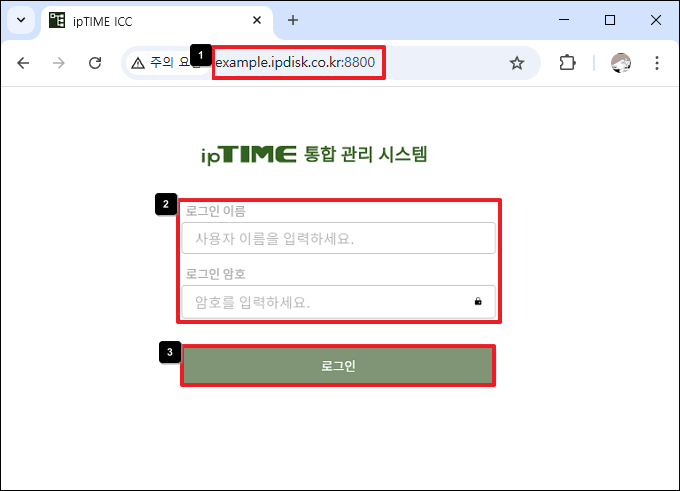Open the tab search chevron dropdown

[x=21, y=20]
